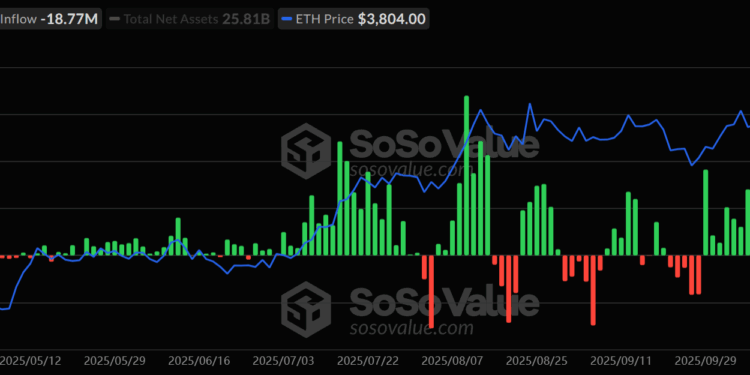The height and width of the screenshot is (375, 750).
Task: Click the 2025/07/03 date label
Action: coord(284,361)
